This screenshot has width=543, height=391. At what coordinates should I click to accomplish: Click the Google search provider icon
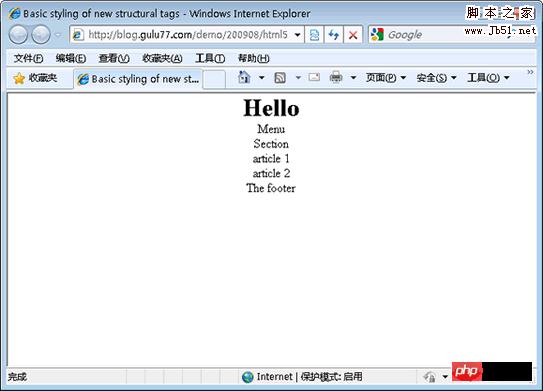(377, 35)
